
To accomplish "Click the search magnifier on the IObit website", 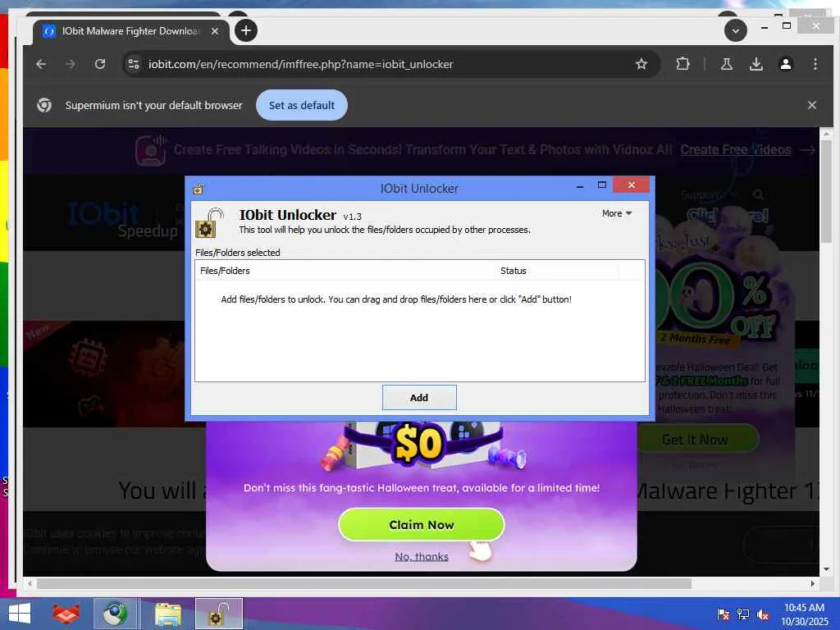I will (758, 194).
